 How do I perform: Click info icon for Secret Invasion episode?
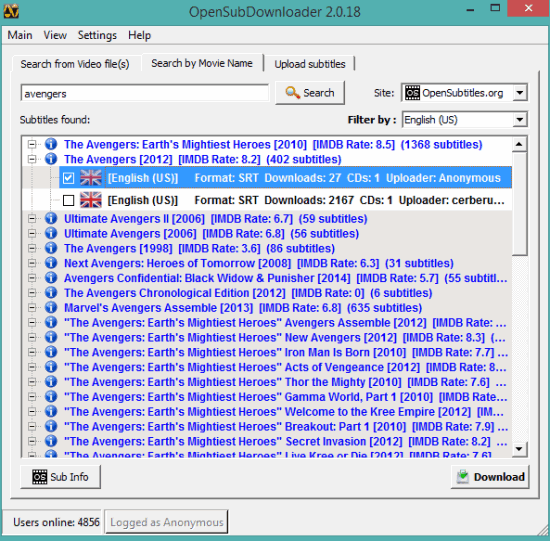pyautogui.click(x=51, y=441)
